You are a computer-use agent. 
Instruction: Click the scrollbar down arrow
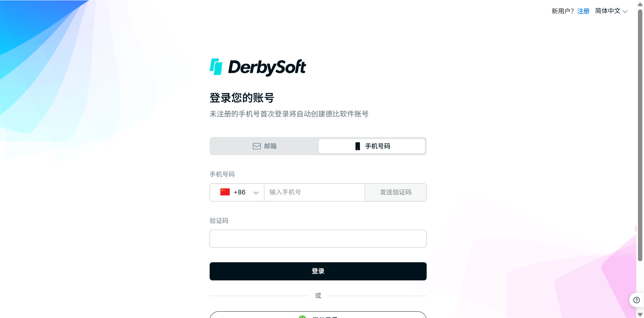click(x=640, y=314)
